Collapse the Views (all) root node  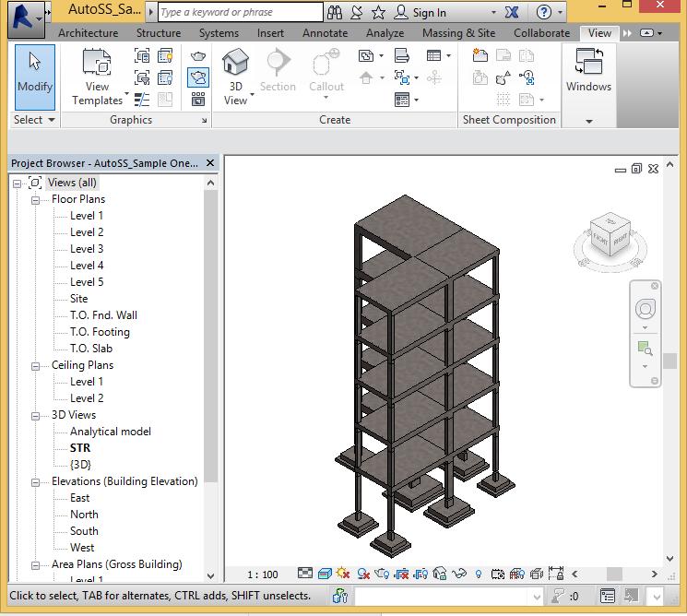tap(17, 184)
